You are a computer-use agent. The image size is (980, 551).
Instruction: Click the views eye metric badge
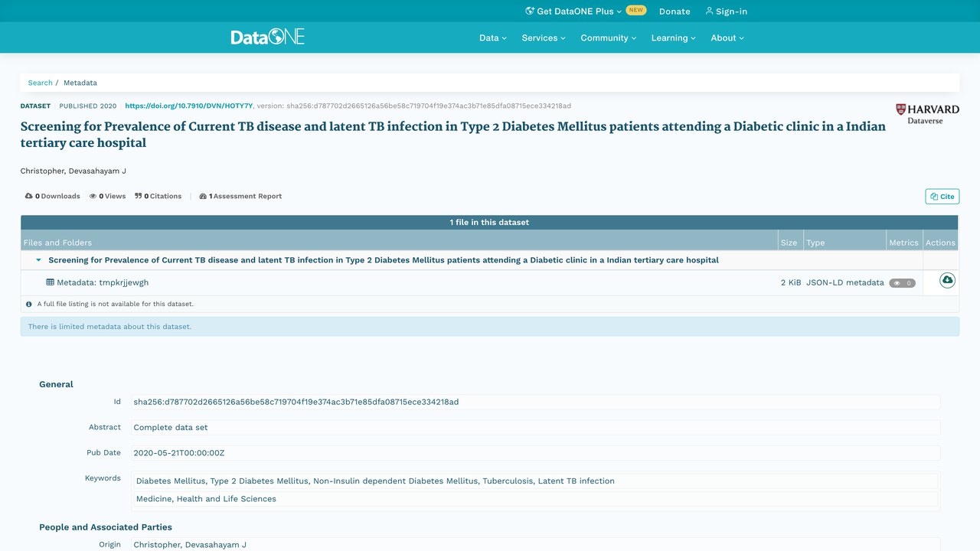(x=902, y=283)
